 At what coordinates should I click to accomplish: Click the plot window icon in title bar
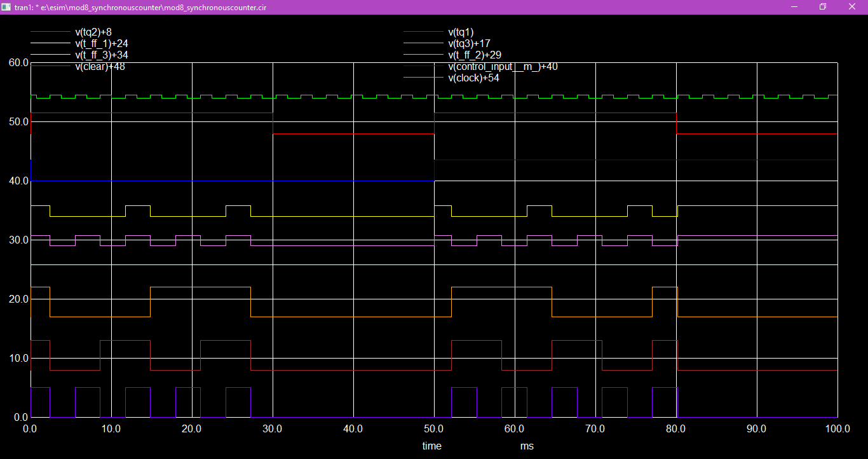[x=6, y=6]
